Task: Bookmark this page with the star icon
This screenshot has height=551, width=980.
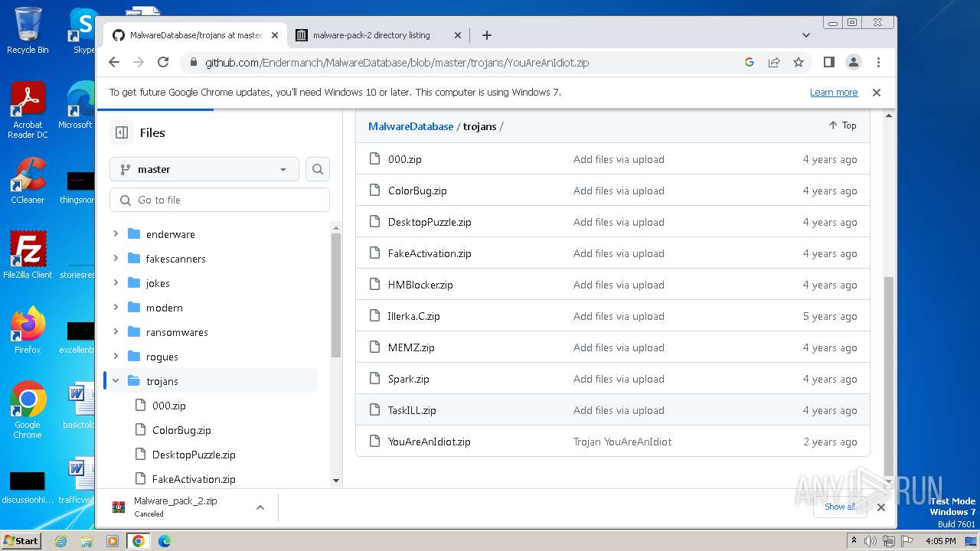Action: point(799,62)
